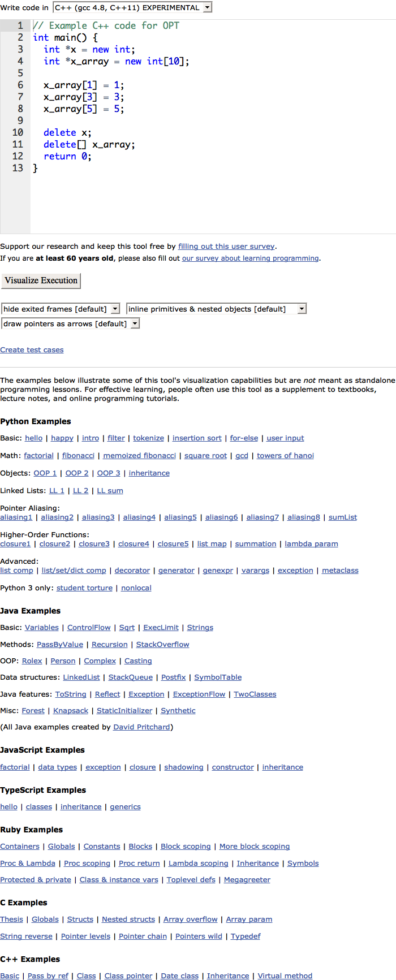Screen dimensions: 396x980
Task: Open the 'Create test cases' link
Action: pos(32,350)
